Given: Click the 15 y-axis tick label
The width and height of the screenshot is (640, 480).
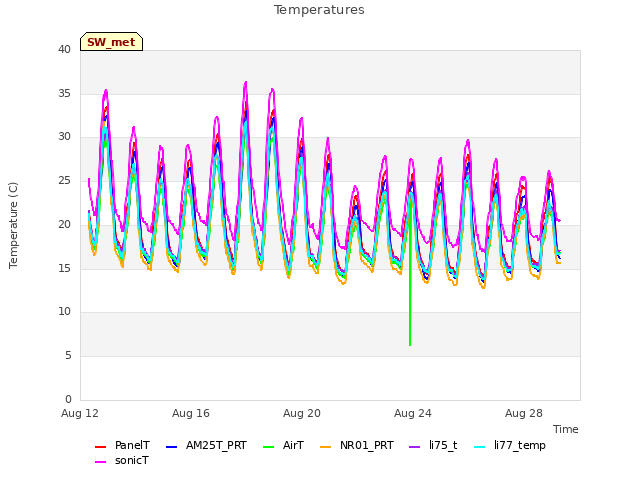Looking at the screenshot, I should coord(64,268).
